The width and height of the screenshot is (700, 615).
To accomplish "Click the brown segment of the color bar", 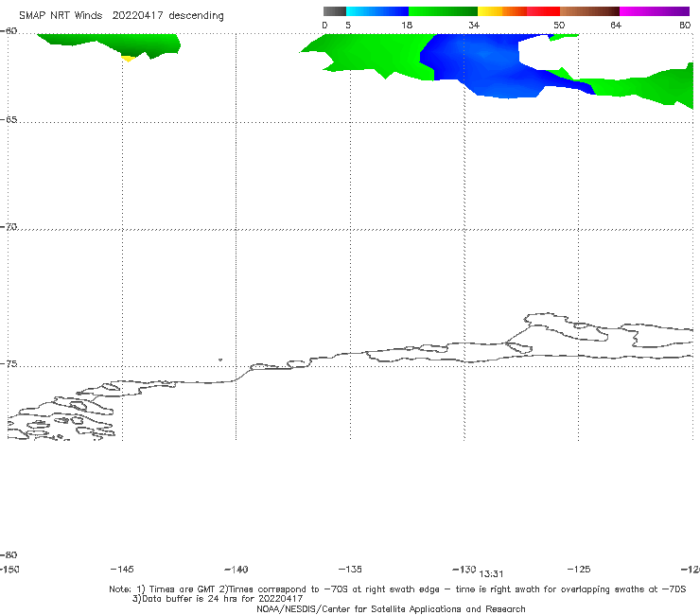I will pos(589,11).
